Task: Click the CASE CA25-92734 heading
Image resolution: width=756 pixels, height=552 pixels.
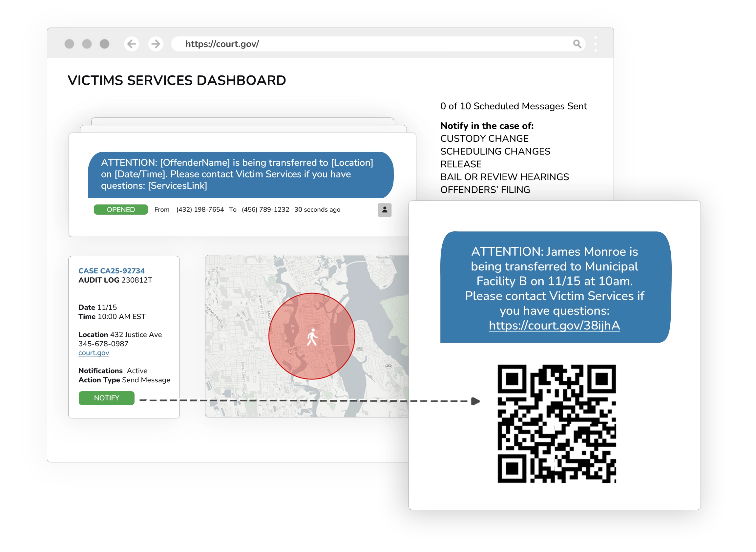Action: pos(111,271)
